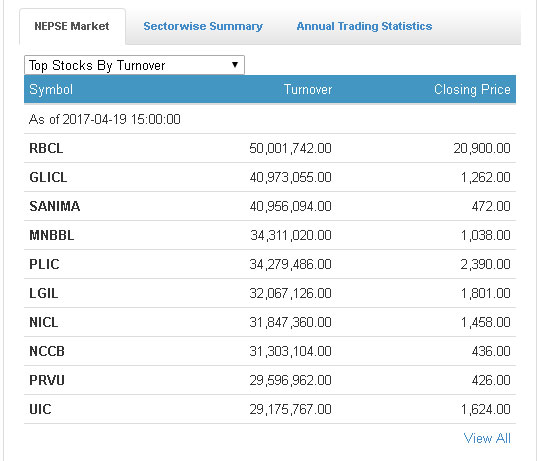Select the LGIL stock symbol
The width and height of the screenshot is (537, 461).
coord(44,293)
